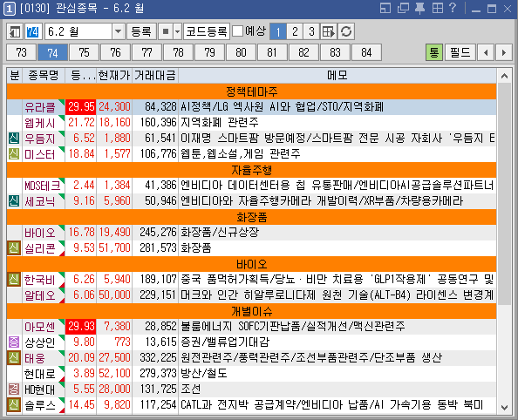Click the 신 badge next to 태웅
518x420 pixels.
click(14, 358)
